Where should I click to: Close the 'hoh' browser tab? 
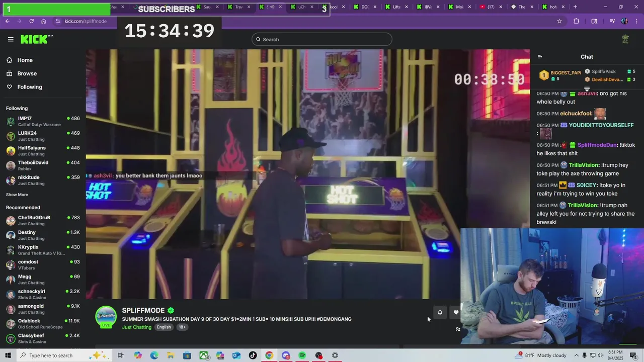(563, 7)
